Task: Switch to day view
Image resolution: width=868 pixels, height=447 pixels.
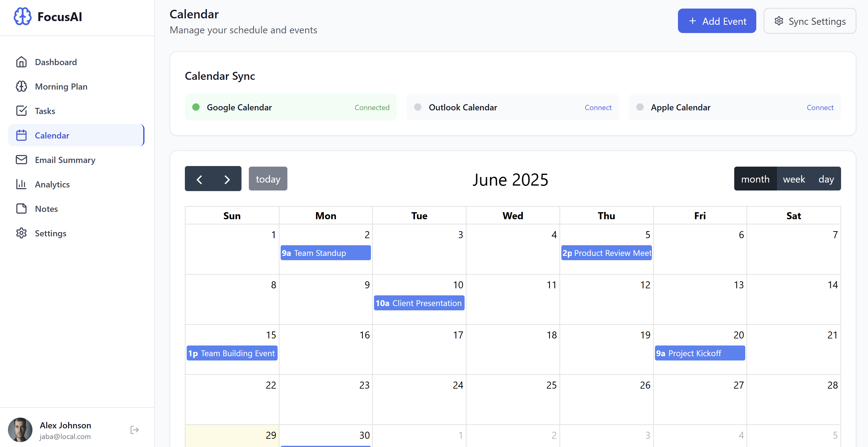Action: tap(826, 179)
